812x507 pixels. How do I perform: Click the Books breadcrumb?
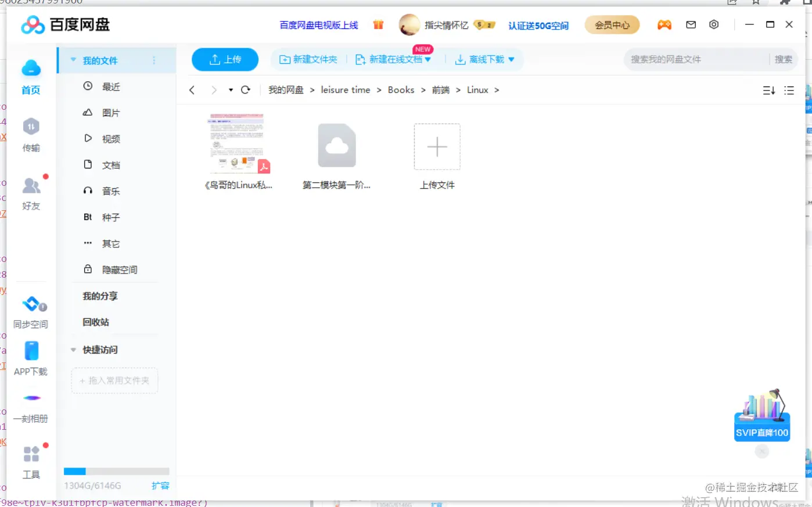[401, 90]
